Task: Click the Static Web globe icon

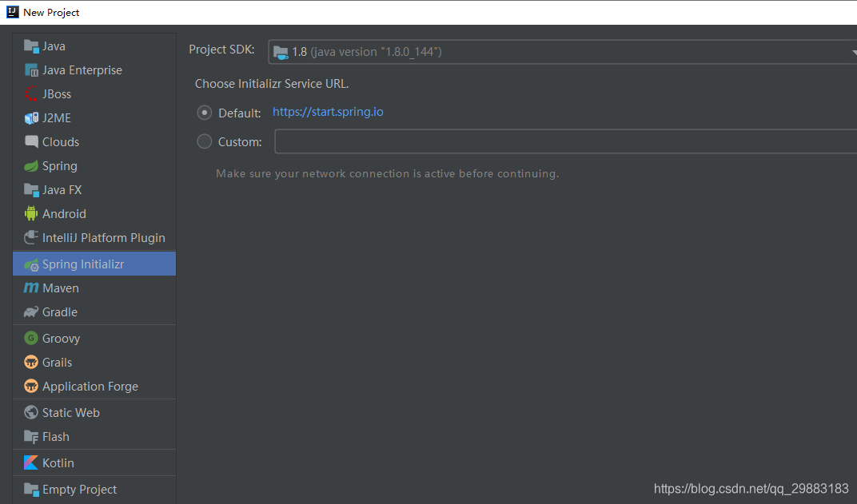Action: click(x=31, y=412)
